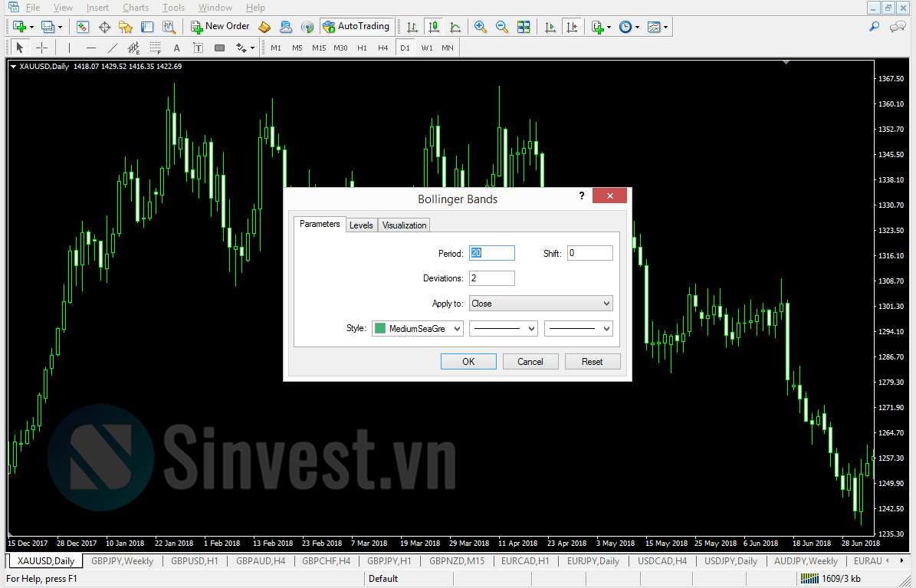The image size is (916, 588).
Task: Click the Profiles toolbar icon
Action: coord(48,27)
